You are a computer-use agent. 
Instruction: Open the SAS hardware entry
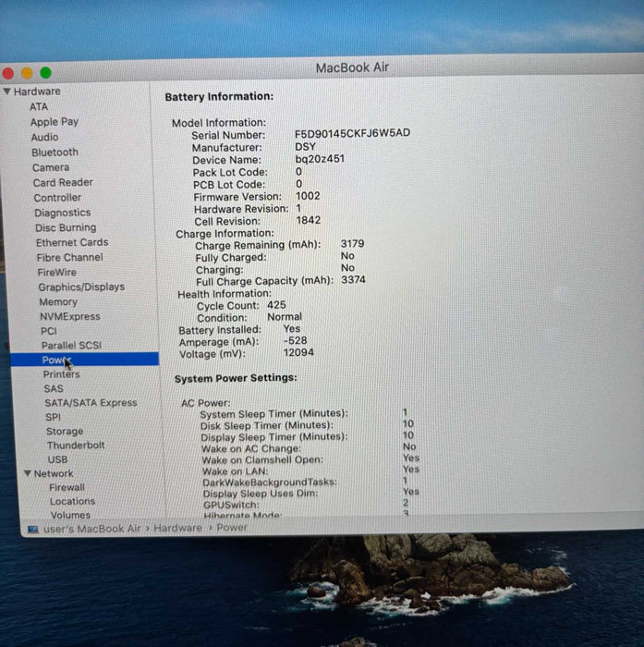tap(54, 389)
